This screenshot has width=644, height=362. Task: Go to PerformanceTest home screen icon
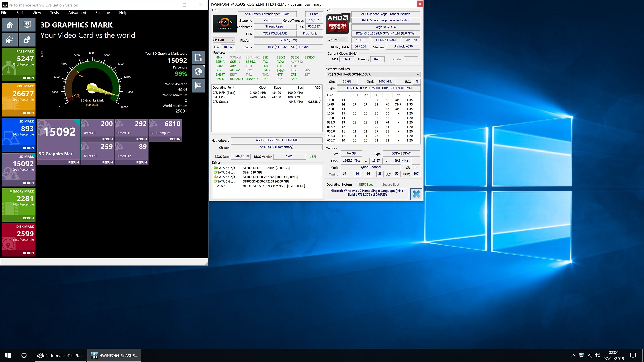[10, 25]
